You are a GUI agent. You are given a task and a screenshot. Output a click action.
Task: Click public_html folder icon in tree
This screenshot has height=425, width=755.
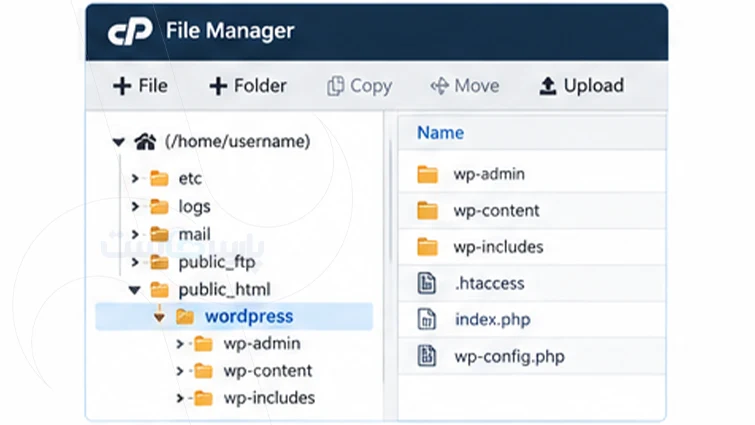159,290
